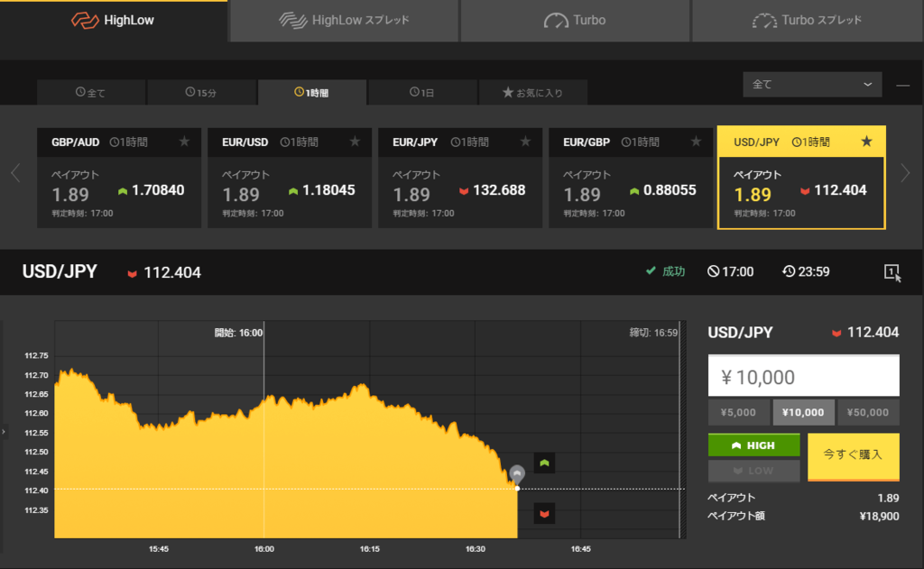Click the 17:00 expiry time icon
Screen dimensions: 924x569
click(713, 271)
